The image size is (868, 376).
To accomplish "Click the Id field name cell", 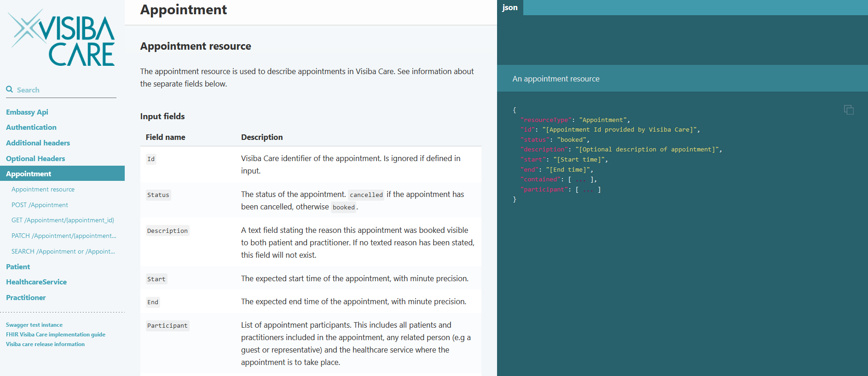I will tap(151, 159).
